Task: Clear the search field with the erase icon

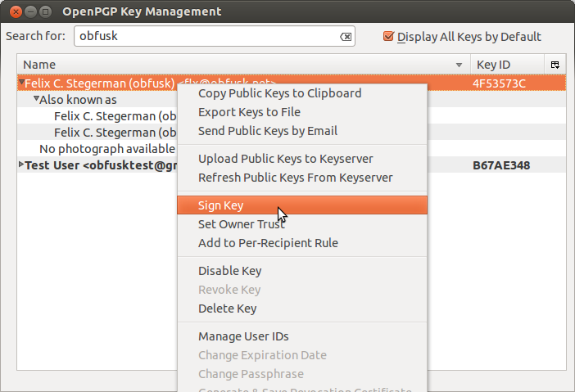Action: [346, 37]
